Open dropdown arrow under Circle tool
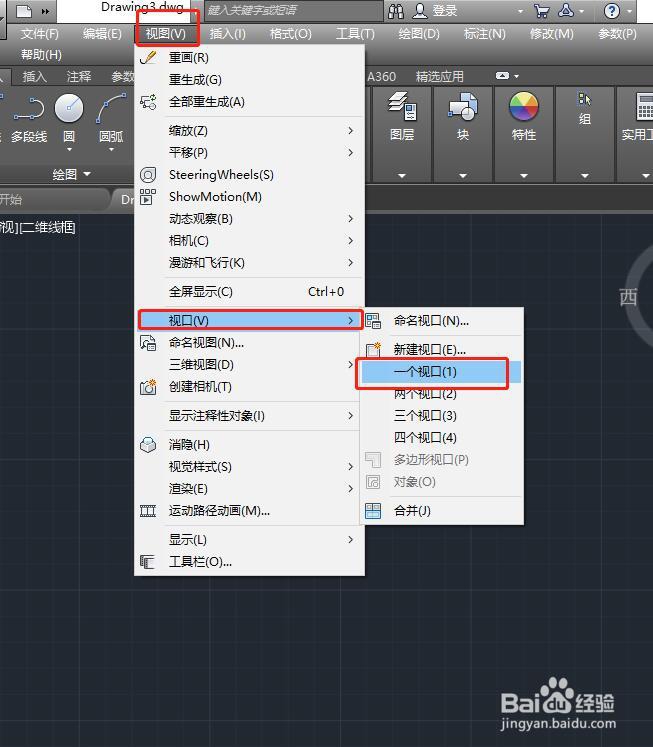 pyautogui.click(x=69, y=150)
